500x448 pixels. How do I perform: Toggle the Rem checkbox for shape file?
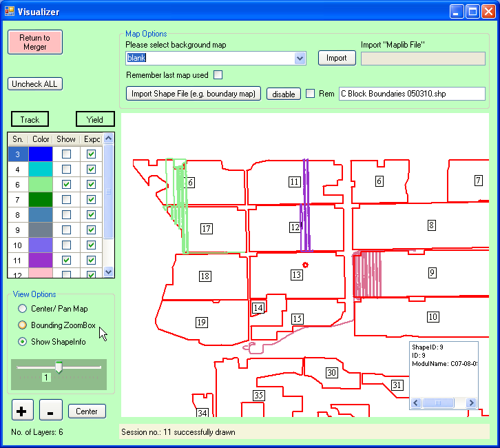tap(311, 94)
